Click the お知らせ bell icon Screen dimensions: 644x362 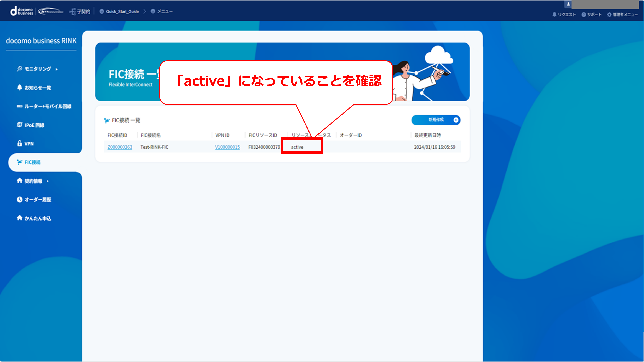coord(19,87)
